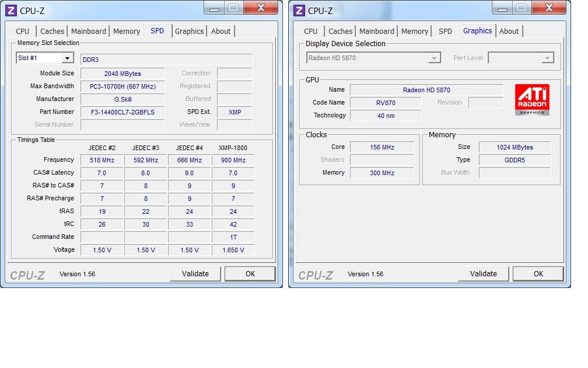Open Graphics tab in left window

pyautogui.click(x=189, y=31)
